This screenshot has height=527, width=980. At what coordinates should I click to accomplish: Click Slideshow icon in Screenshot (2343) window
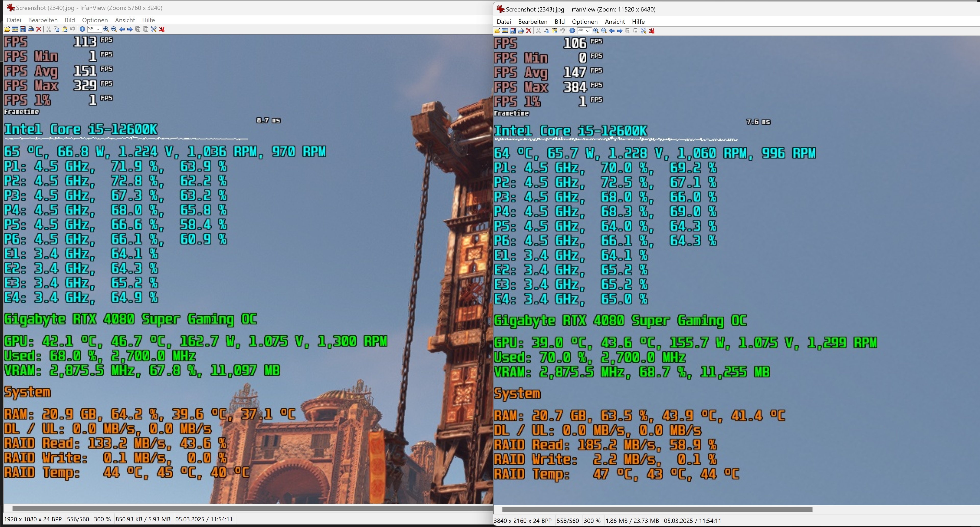click(505, 31)
